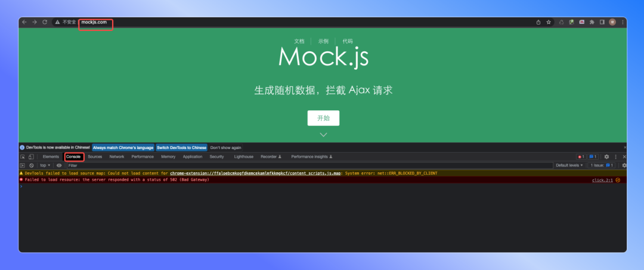The height and width of the screenshot is (270, 644).
Task: Open the 文档 navigation link
Action: 299,41
